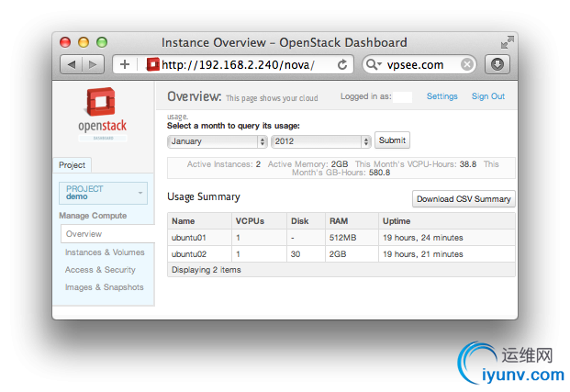Image resolution: width=570 pixels, height=392 pixels.
Task: Go to Access & Security
Action: pos(100,270)
